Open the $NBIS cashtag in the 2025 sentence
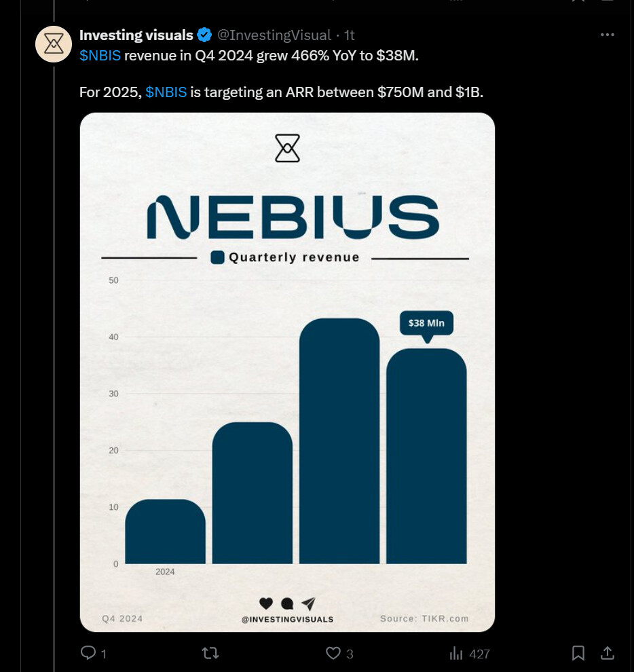 pos(166,92)
